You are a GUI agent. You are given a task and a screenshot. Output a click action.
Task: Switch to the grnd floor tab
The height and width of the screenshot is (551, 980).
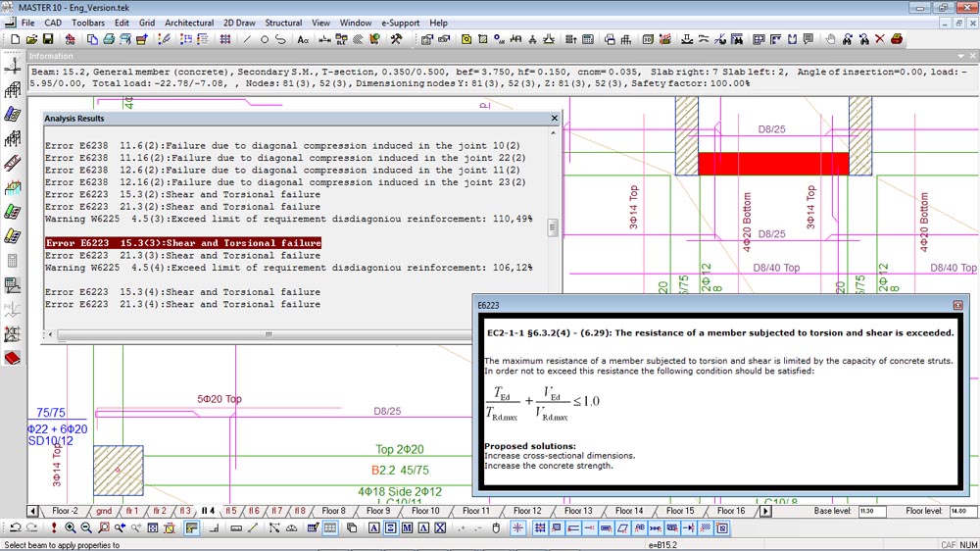pyautogui.click(x=104, y=511)
